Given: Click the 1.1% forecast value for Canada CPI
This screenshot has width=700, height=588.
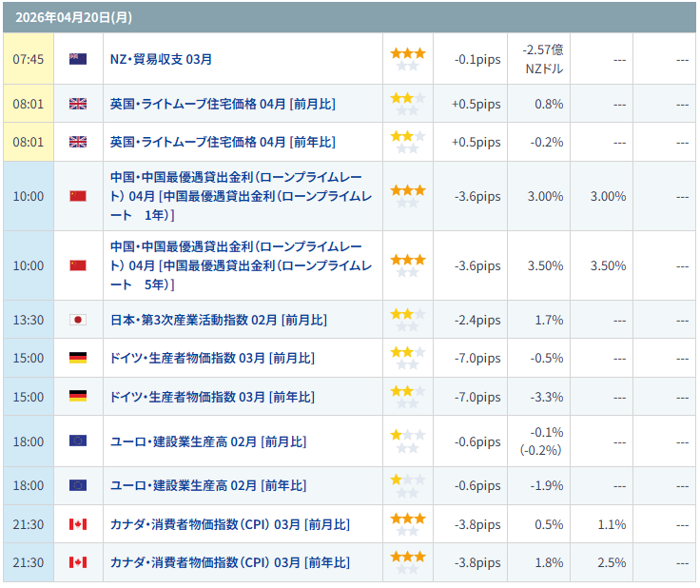Looking at the screenshot, I should (x=611, y=524).
